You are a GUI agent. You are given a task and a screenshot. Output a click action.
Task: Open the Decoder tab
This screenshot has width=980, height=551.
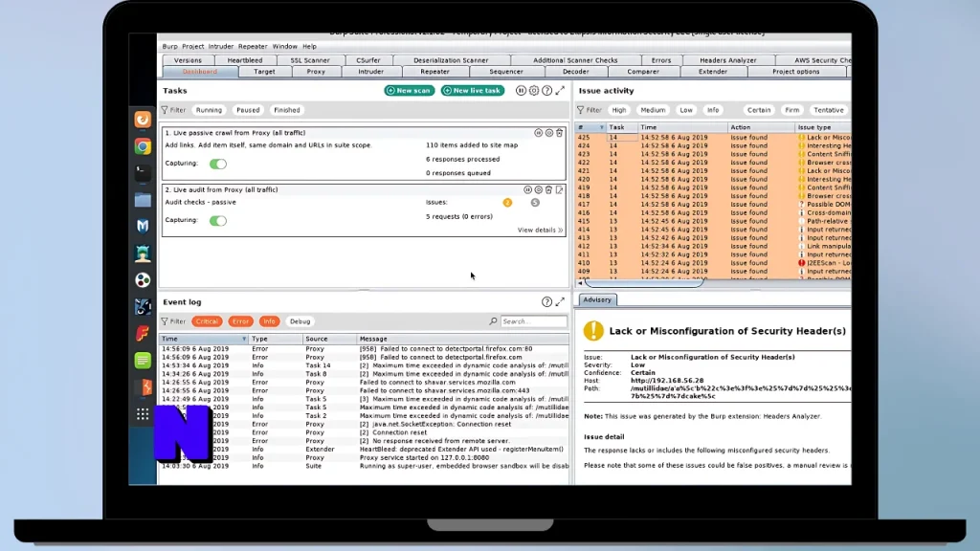(x=575, y=72)
